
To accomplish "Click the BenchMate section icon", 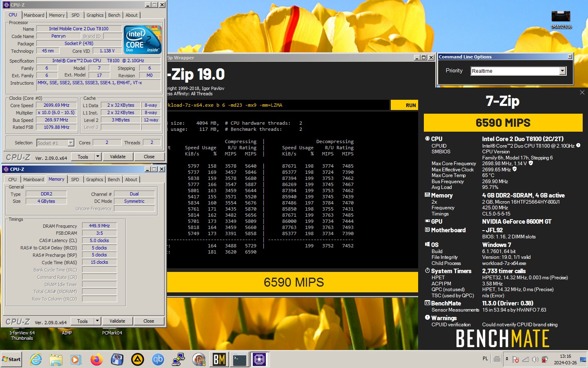I will (428, 303).
